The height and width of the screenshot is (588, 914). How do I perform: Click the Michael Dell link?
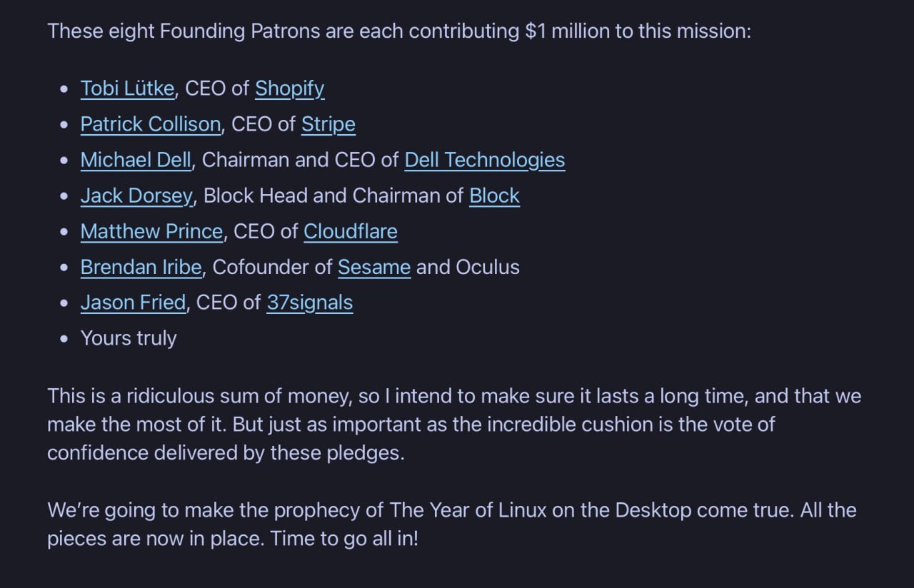pos(136,160)
